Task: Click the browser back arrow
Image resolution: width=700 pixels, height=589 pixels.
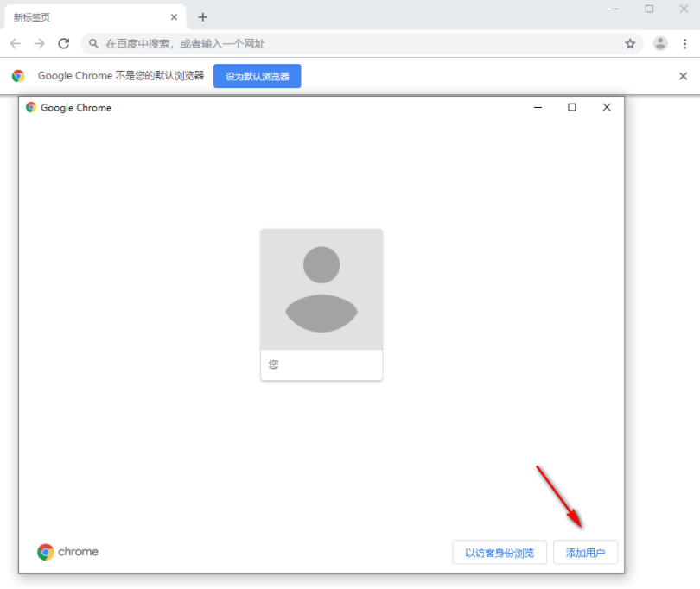Action: (16, 44)
